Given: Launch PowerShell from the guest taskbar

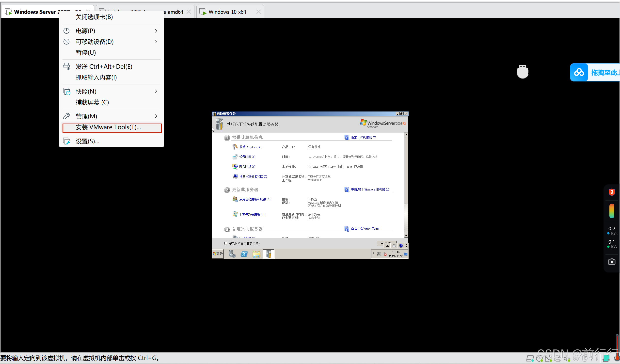Looking at the screenshot, I should pos(244,254).
